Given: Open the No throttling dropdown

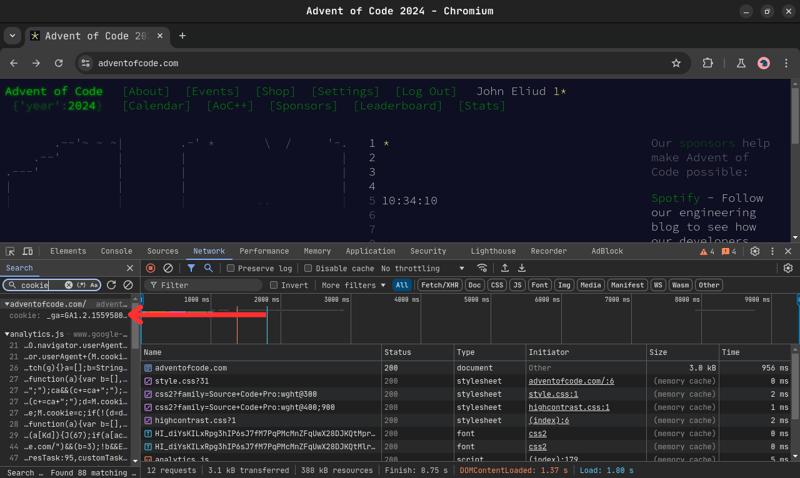Looking at the screenshot, I should 422,268.
